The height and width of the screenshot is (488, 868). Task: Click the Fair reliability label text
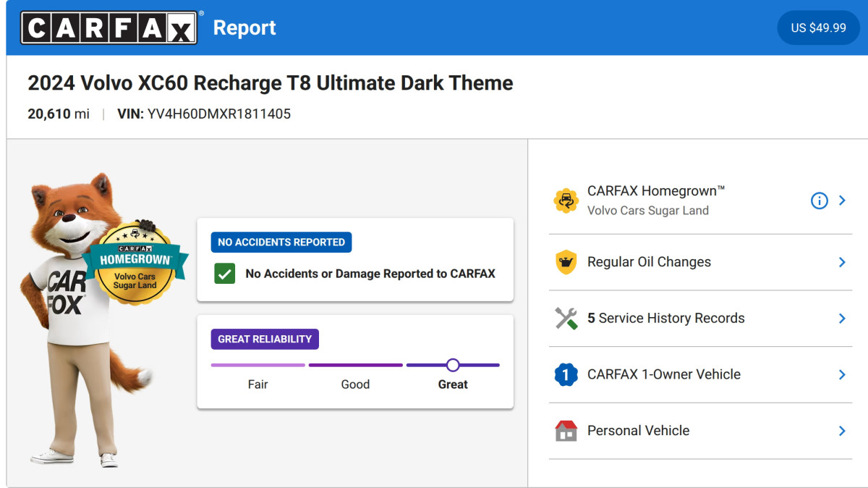[x=258, y=384]
